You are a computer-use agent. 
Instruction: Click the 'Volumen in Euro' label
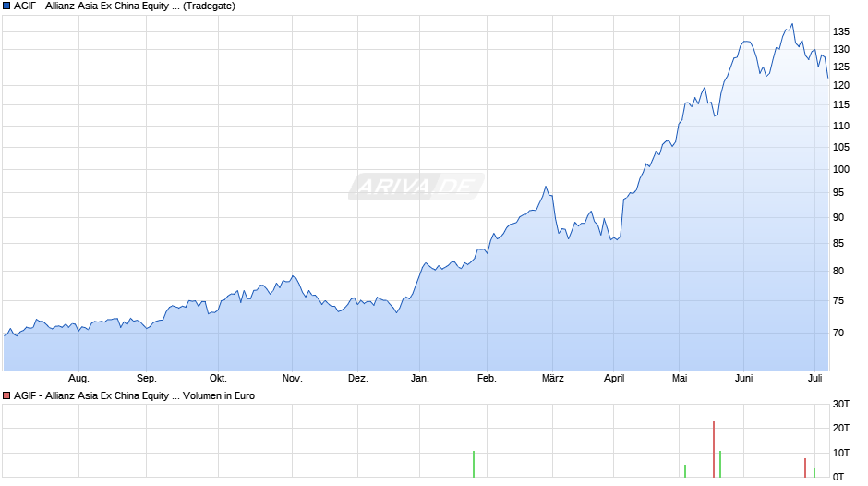click(x=219, y=395)
